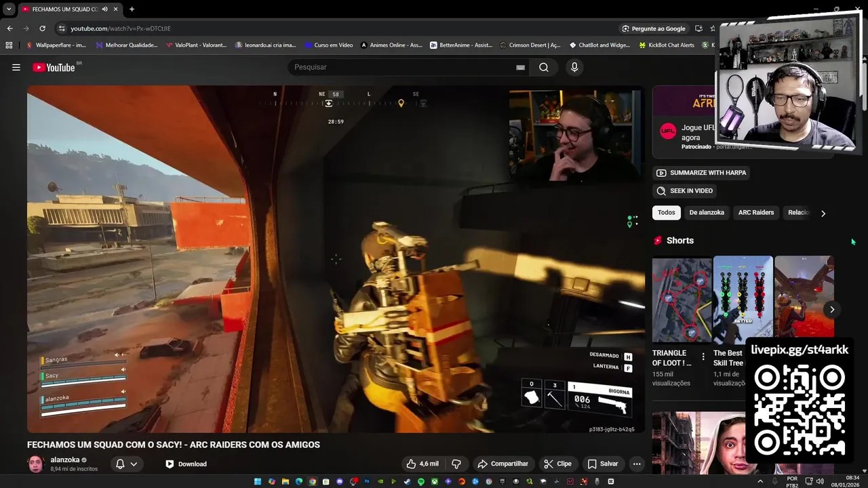Open Steam from the taskbar
The width and height of the screenshot is (868, 488).
408,482
